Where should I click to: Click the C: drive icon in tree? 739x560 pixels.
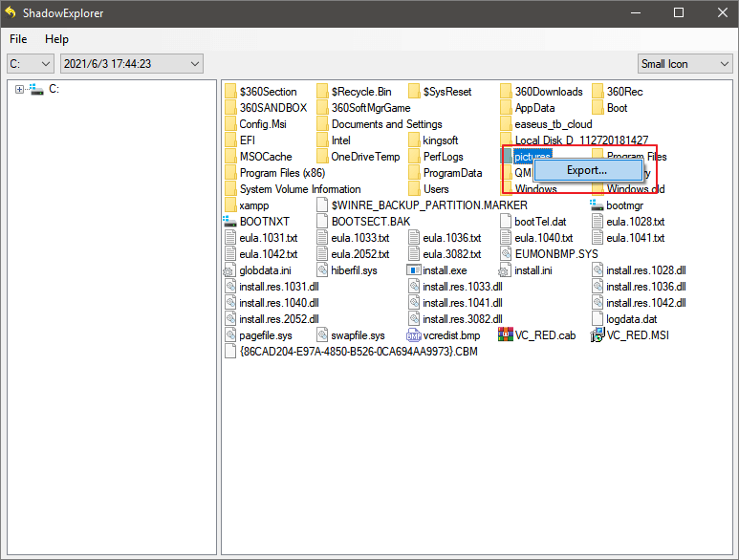(x=36, y=89)
